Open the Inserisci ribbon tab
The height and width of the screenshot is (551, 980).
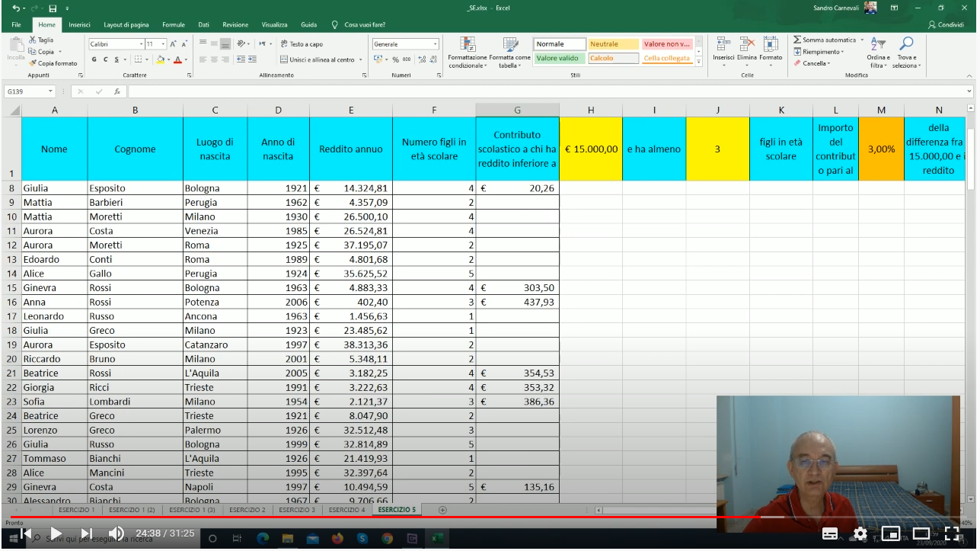[79, 24]
